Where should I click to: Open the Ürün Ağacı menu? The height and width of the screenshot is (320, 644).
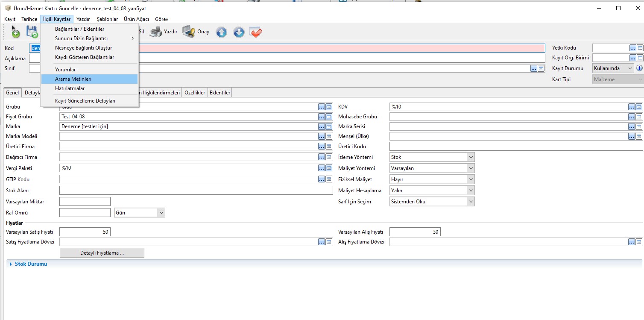[136, 19]
